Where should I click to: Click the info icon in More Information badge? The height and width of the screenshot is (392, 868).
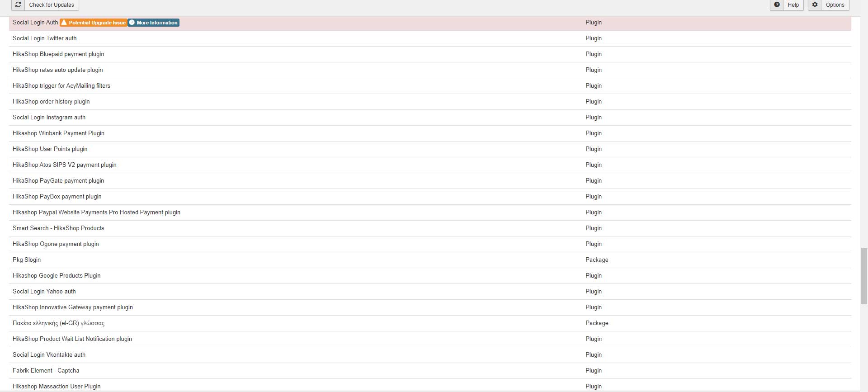pyautogui.click(x=132, y=22)
